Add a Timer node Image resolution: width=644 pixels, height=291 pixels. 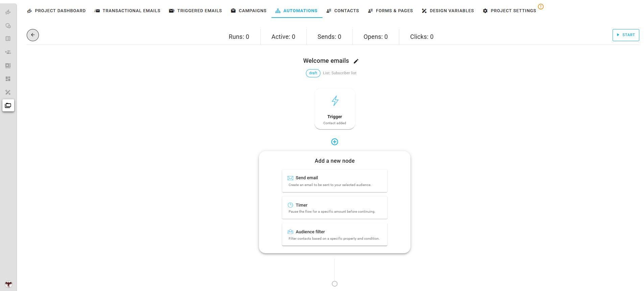(335, 208)
